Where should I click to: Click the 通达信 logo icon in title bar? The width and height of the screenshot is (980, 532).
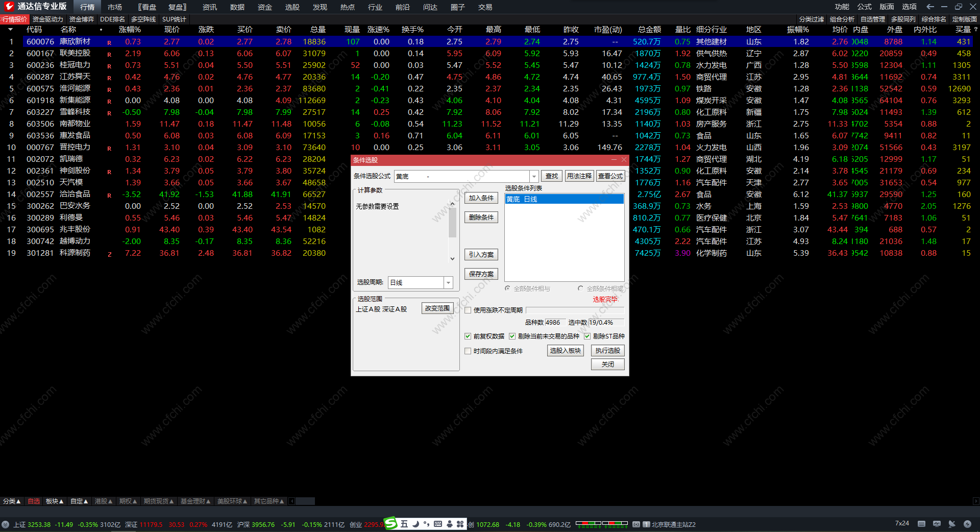pos(9,6)
